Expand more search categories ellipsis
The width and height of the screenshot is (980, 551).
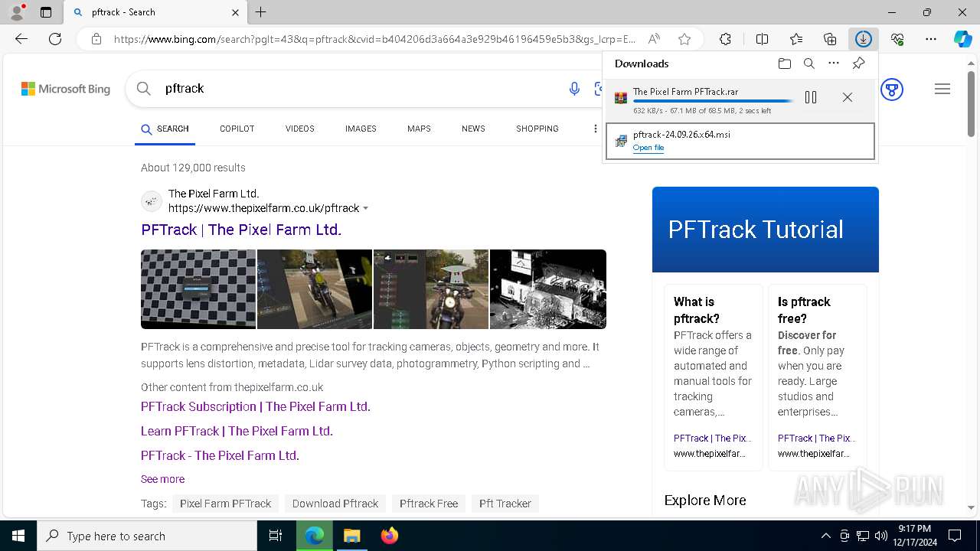click(595, 129)
